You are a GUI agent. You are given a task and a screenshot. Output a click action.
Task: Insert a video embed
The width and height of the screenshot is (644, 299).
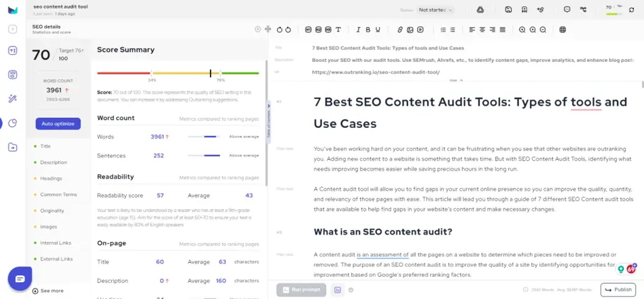[x=420, y=29]
